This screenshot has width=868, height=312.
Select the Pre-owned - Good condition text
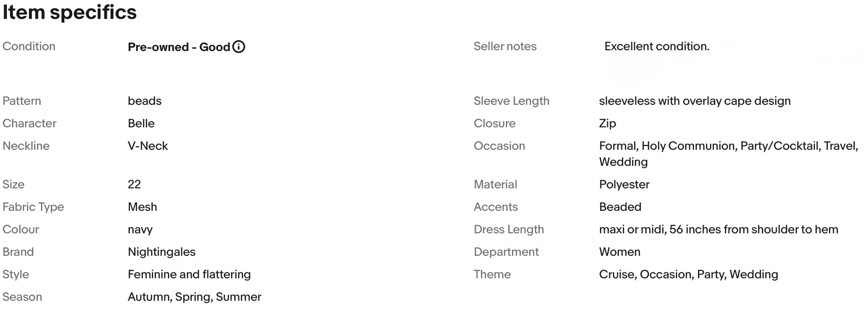pyautogui.click(x=179, y=47)
